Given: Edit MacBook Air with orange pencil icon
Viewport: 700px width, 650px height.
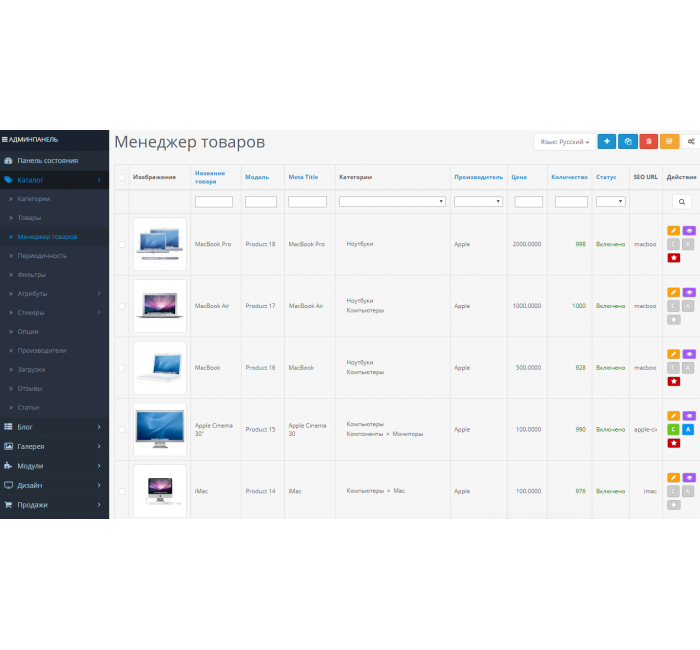Looking at the screenshot, I should pos(674,292).
